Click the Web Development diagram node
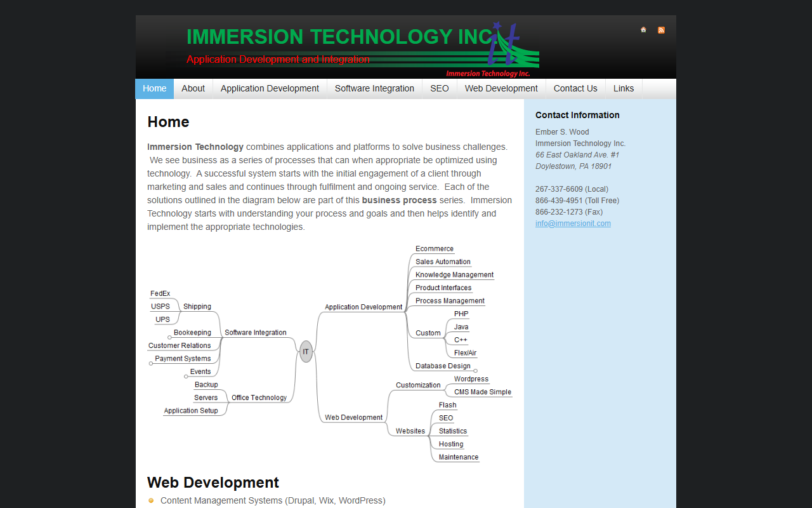This screenshot has height=508, width=812. coord(353,417)
